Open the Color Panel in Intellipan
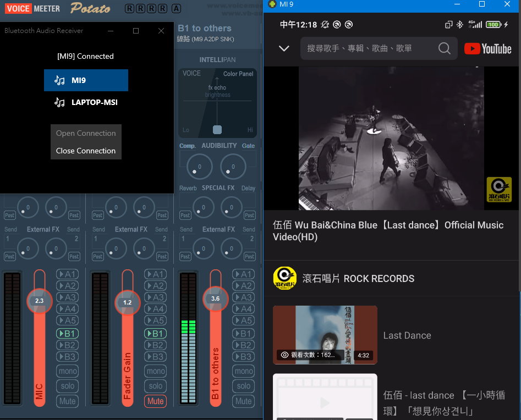This screenshot has width=521, height=420. [238, 74]
